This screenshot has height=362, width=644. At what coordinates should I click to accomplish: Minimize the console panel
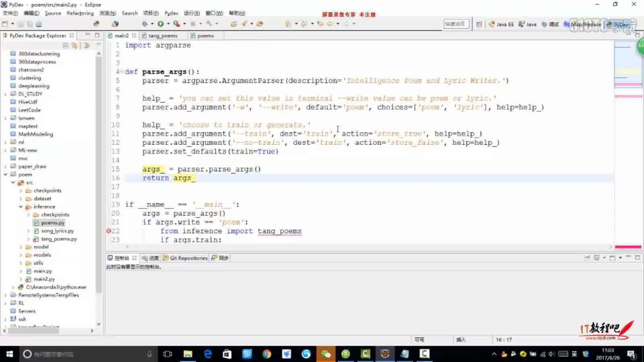628,257
